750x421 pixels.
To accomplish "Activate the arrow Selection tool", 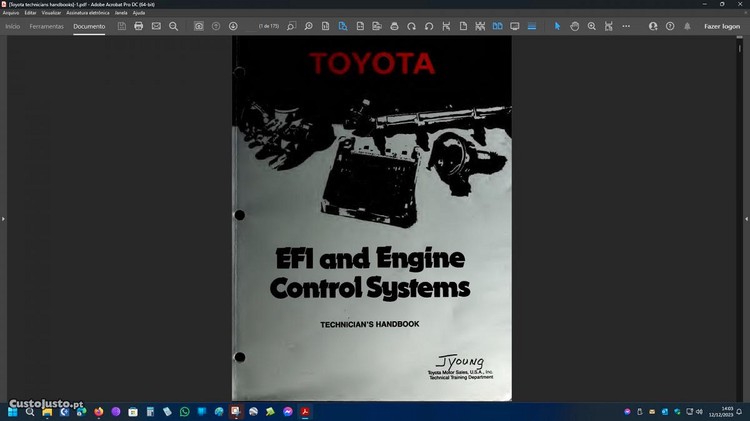I will click(558, 26).
